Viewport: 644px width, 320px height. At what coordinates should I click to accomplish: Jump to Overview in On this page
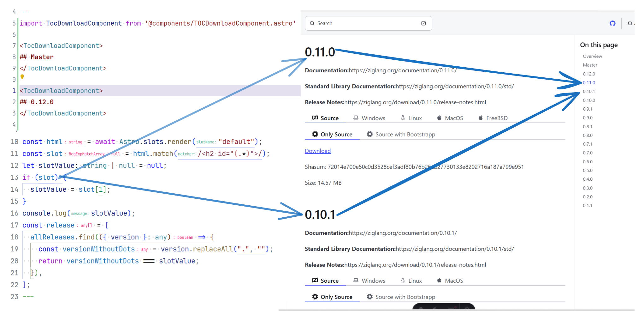point(592,56)
